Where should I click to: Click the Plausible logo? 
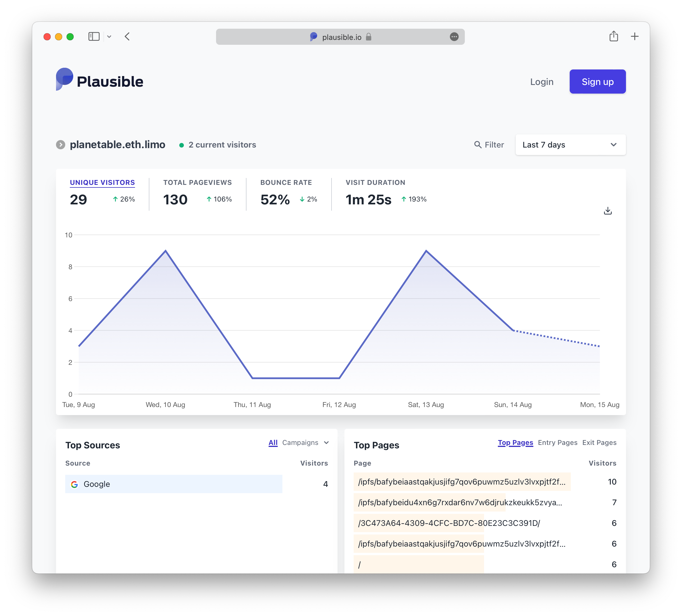[99, 80]
